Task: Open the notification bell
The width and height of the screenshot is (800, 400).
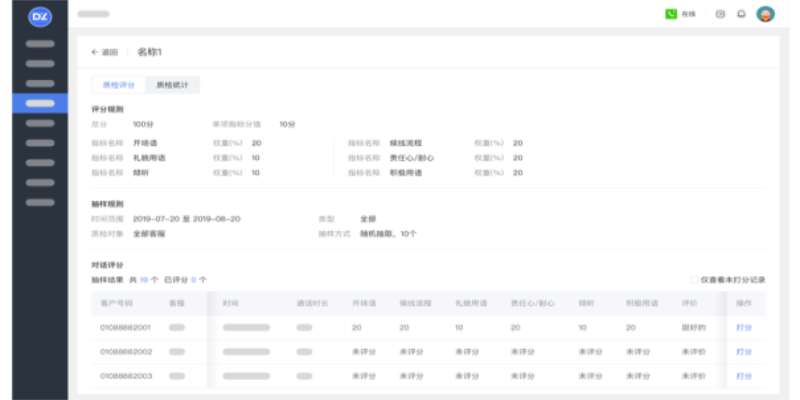Action: [741, 14]
